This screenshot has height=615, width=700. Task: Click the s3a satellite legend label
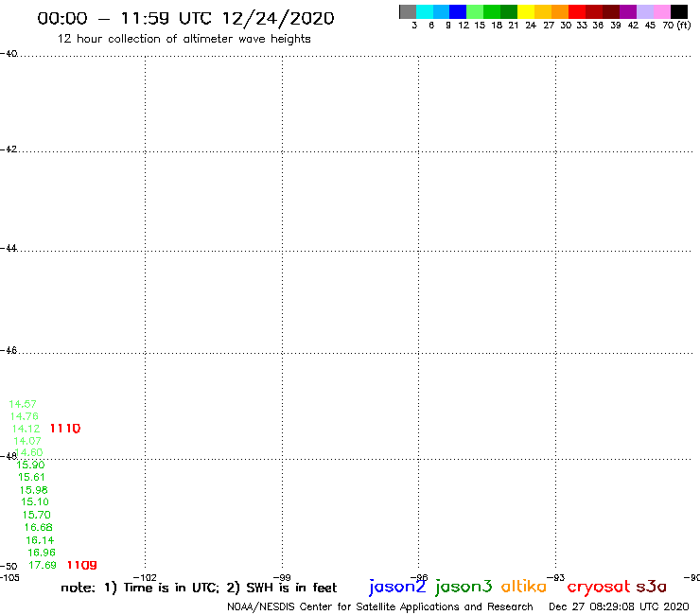[x=651, y=587]
